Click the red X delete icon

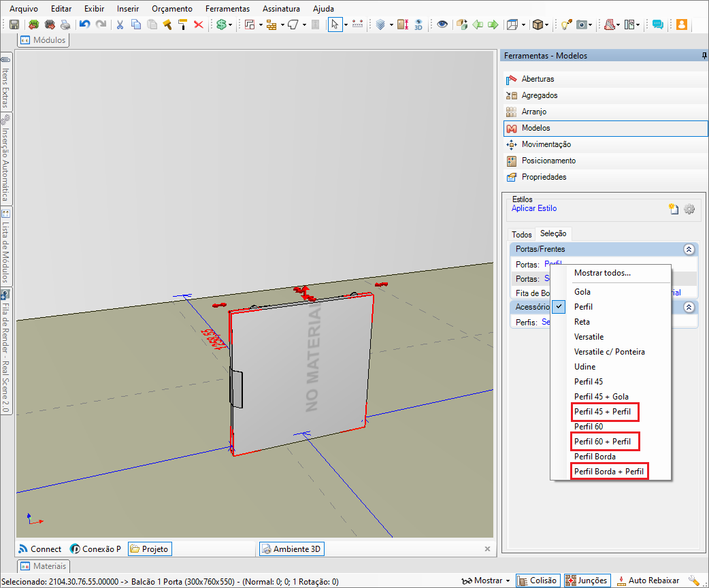pos(199,24)
